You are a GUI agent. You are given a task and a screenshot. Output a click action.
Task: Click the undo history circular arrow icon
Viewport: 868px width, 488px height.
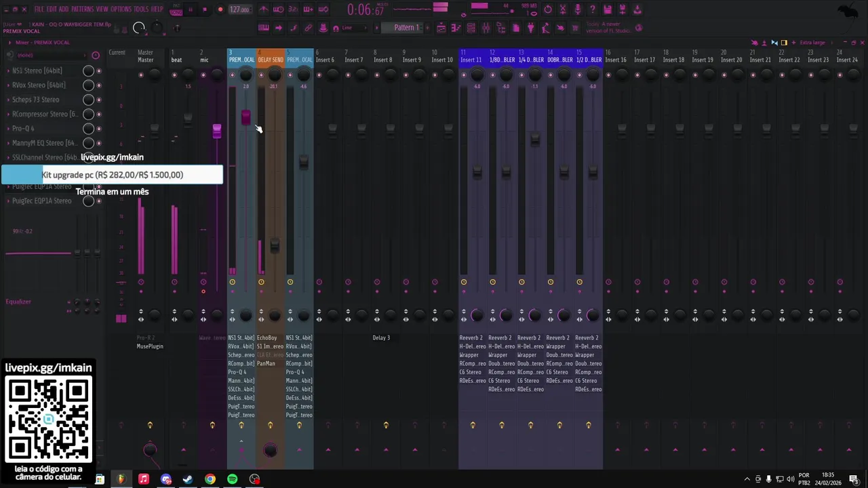click(548, 9)
